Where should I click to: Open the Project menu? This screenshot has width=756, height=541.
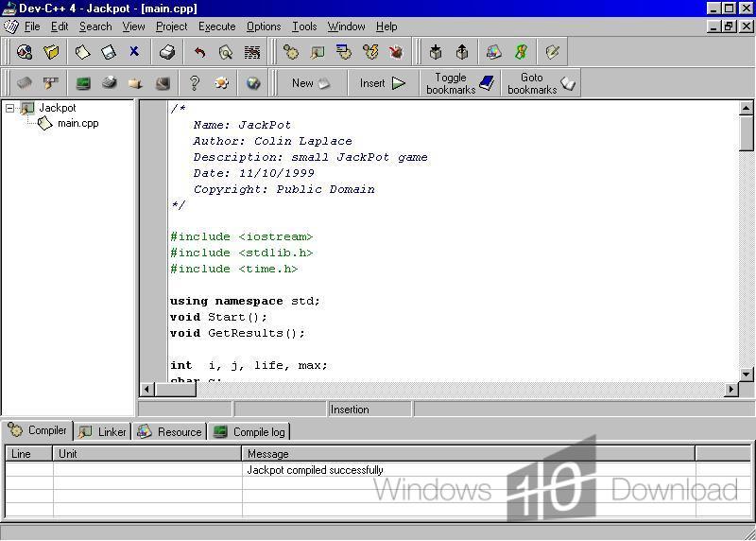(171, 26)
